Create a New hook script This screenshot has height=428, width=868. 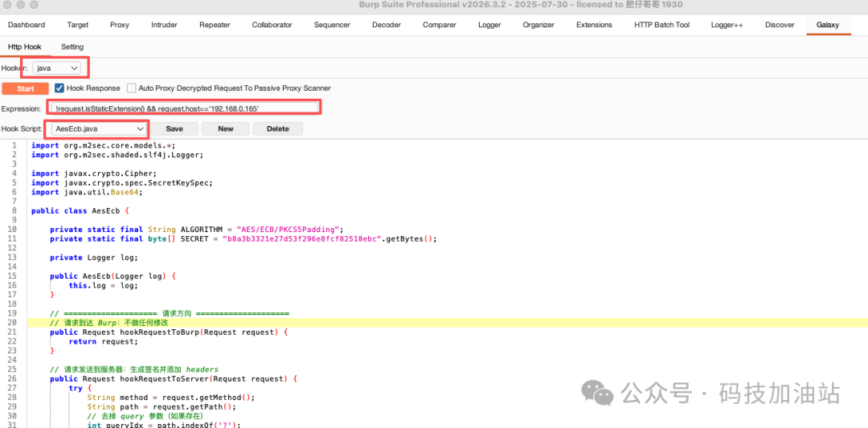click(x=225, y=128)
